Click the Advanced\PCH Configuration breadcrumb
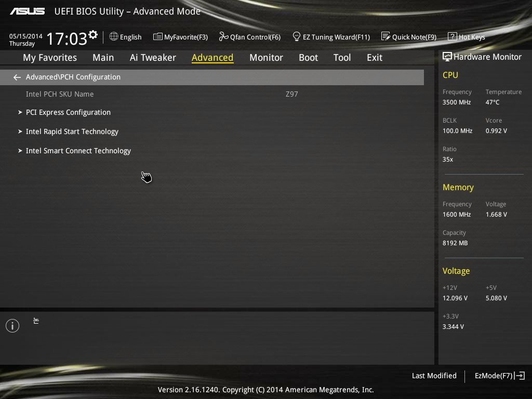 73,77
